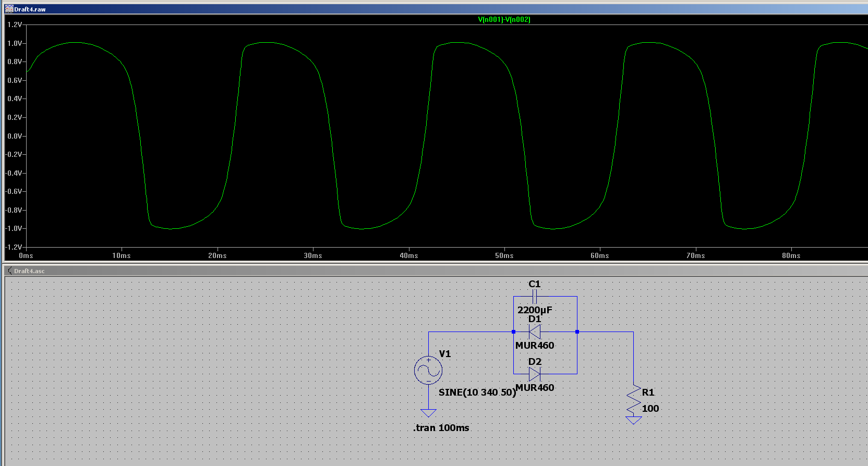The image size is (868, 466).
Task: Click the wire junction left of D1
Action: 514,332
